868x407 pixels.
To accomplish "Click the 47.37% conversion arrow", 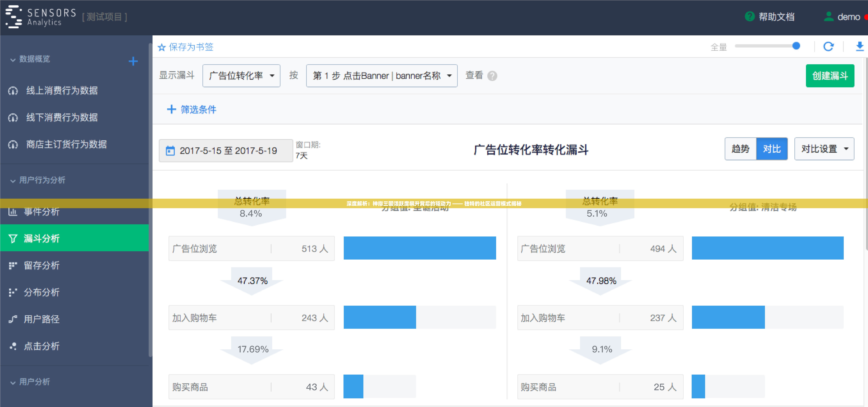I will coord(252,282).
